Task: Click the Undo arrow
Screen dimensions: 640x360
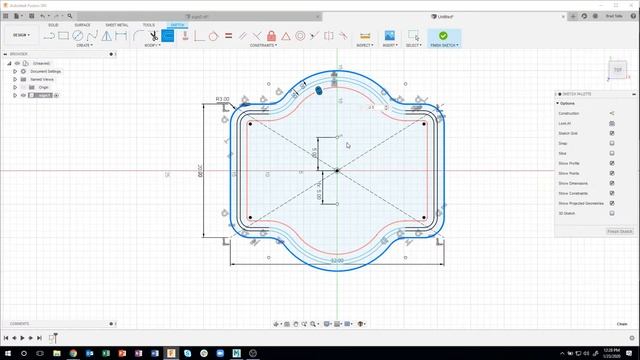Action: (42, 16)
